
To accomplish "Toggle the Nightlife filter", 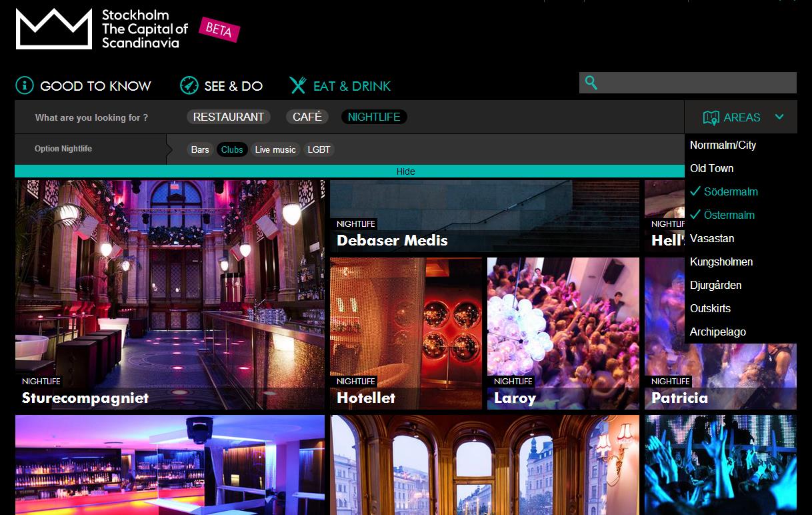I will 374,117.
